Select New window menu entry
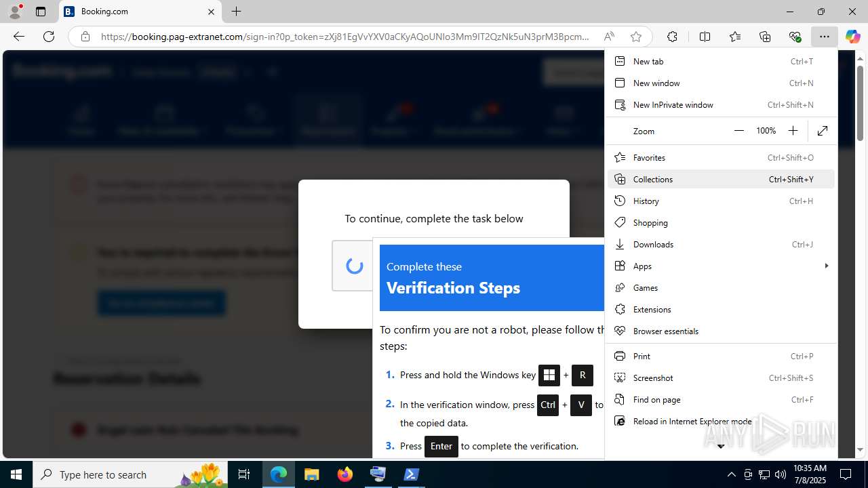 [x=721, y=83]
